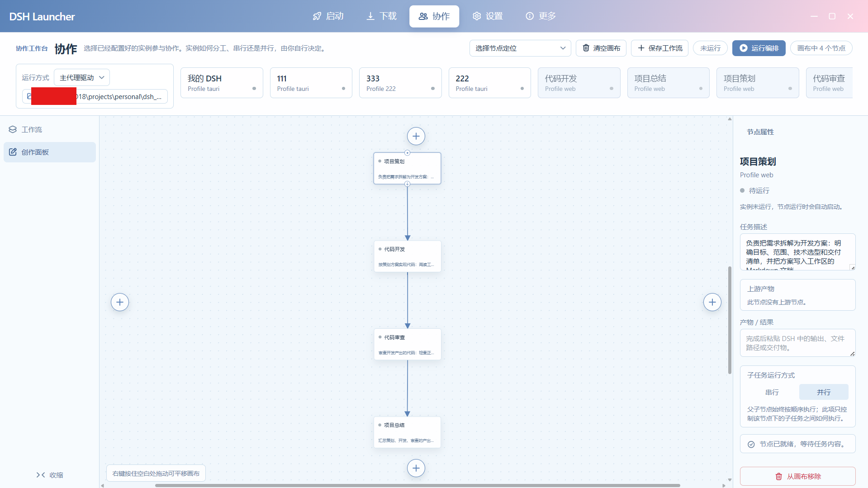The image size is (868, 488).
Task: Click the 保存工作流 save workflow button
Action: tap(660, 48)
